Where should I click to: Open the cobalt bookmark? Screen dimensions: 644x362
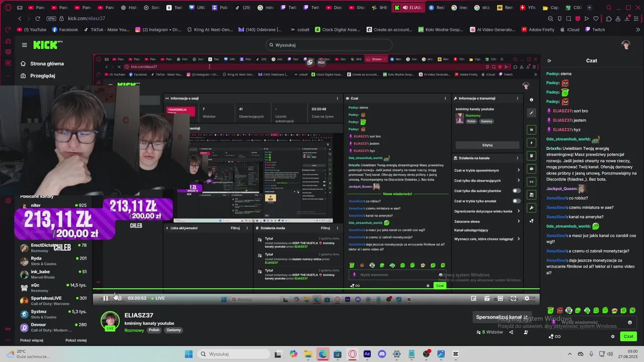(300, 30)
